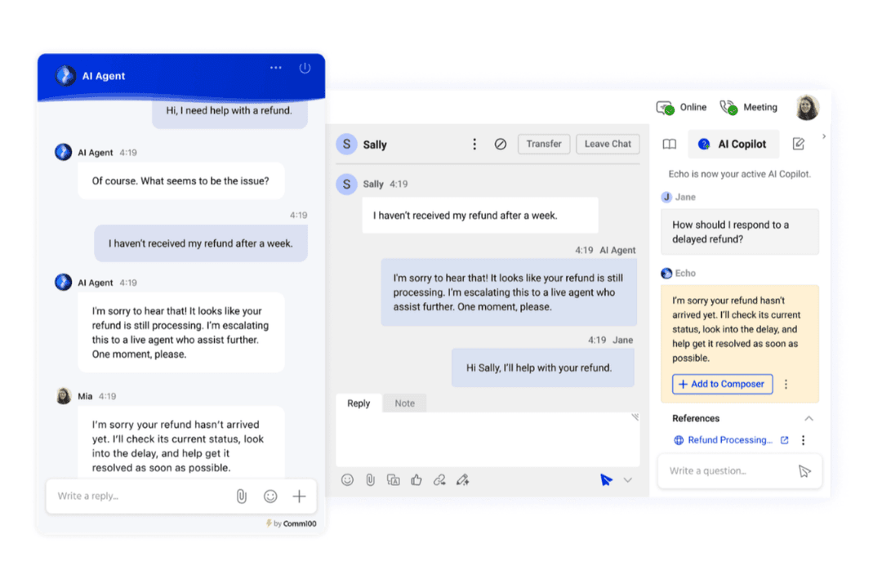Click Jane's 'How should I respond' question
The width and height of the screenshot is (882, 588).
point(739,232)
